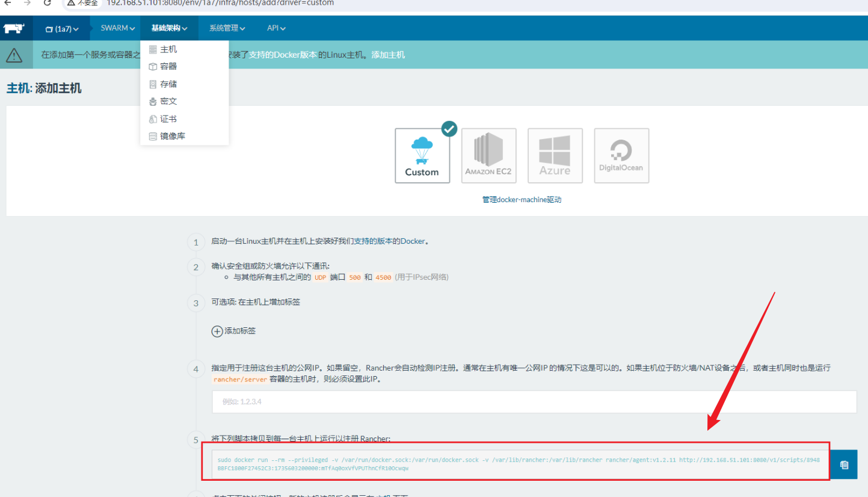Click the sudo docker run command text

click(519, 463)
